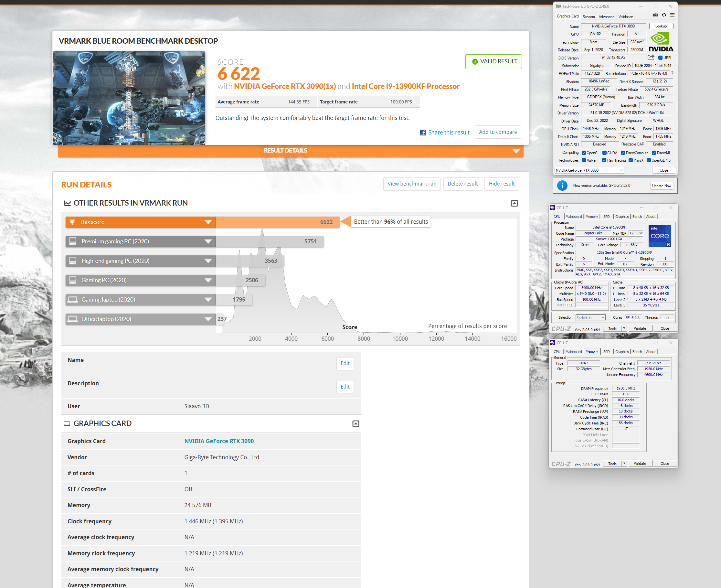Click the green icon in the VALID RESULT badge

[475, 62]
